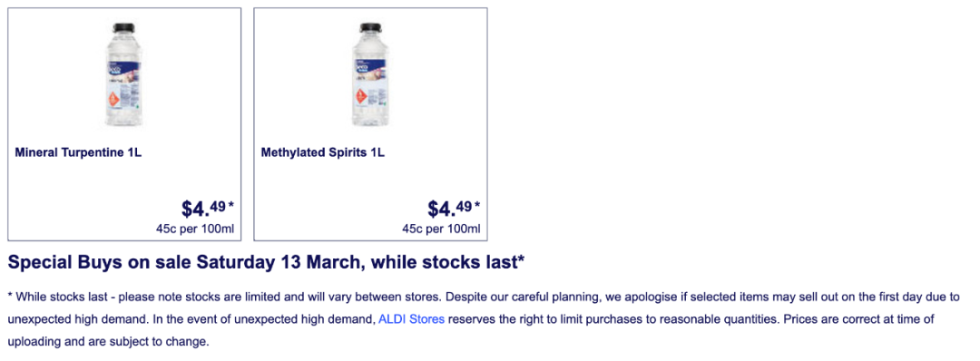Click 45c per 100ml under Methylated Spirits
The width and height of the screenshot is (980, 361).
[441, 229]
